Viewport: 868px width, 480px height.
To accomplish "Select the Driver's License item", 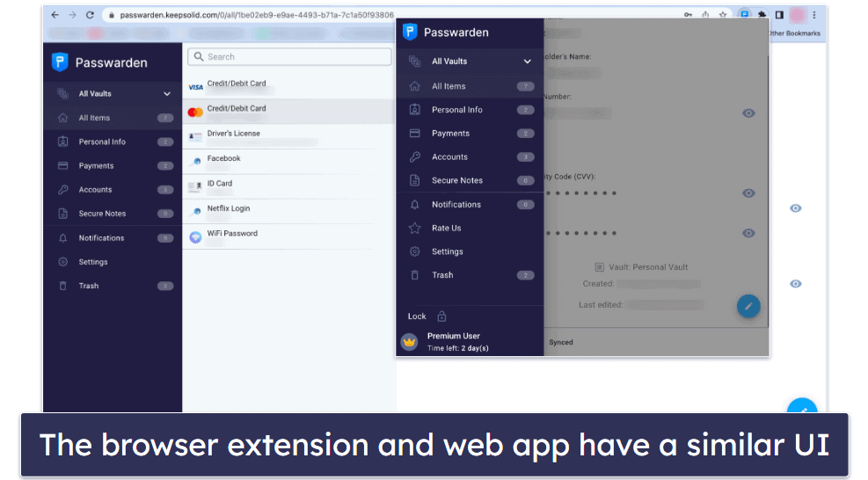I will tap(289, 136).
